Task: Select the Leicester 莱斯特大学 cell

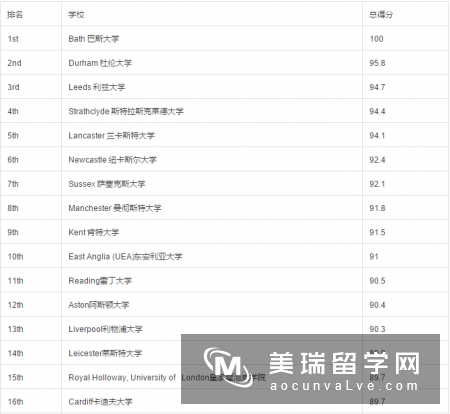Action: coord(212,353)
